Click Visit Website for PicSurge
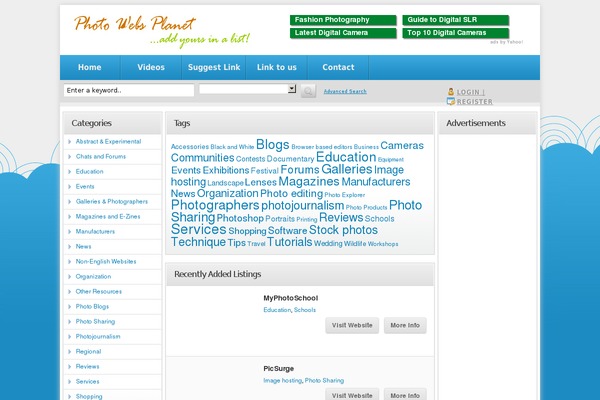Screen dimensions: 600x400 352,395
